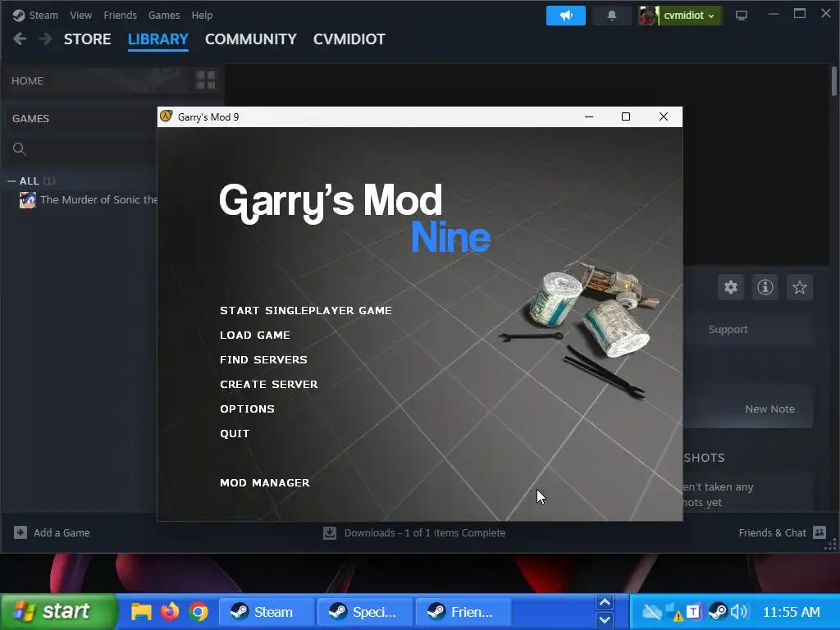
Task: Switch to the Steam taskbar window
Action: (267, 612)
